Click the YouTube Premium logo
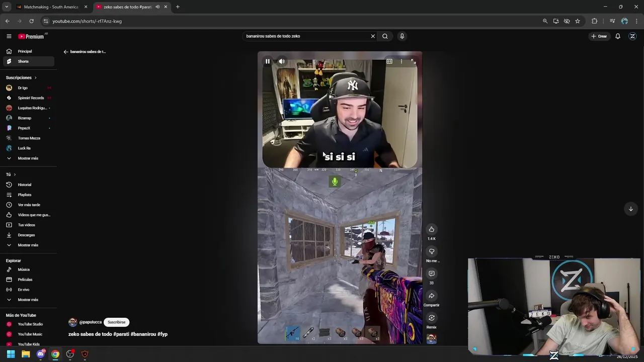Image resolution: width=644 pixels, height=362 pixels. 31,36
